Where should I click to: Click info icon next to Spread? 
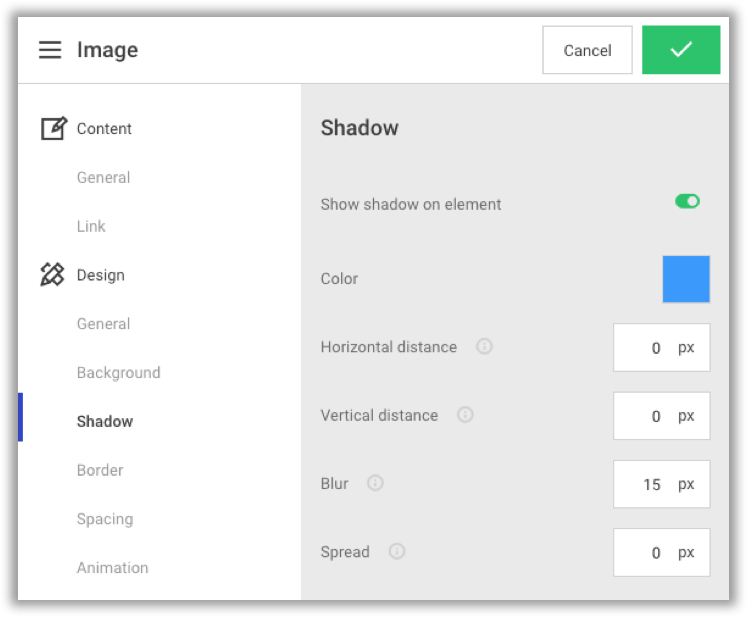(397, 551)
